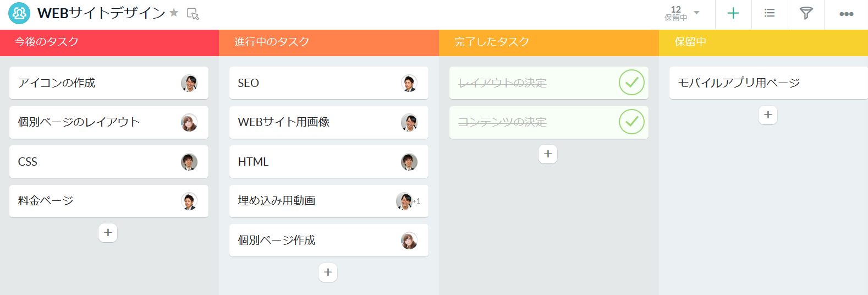Image resolution: width=868 pixels, height=295 pixels.
Task: Click the cursor-select icon beside the title
Action: 193,14
